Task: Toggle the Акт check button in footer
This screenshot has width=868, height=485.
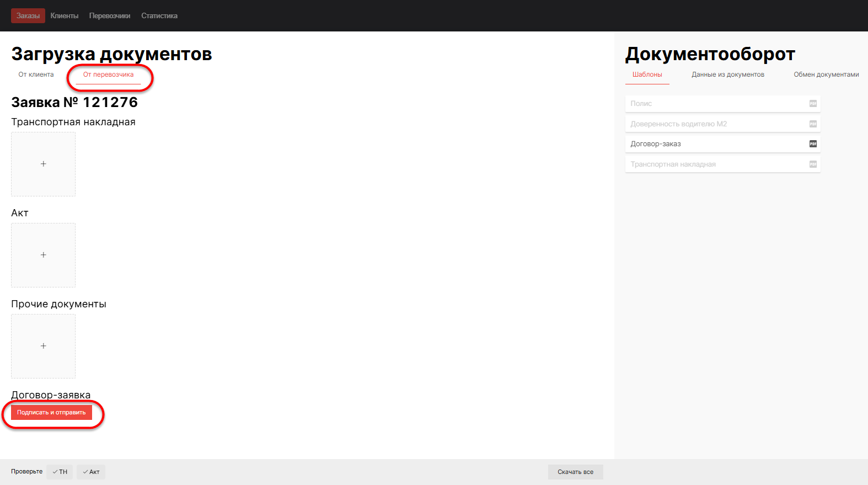Action: [91, 472]
